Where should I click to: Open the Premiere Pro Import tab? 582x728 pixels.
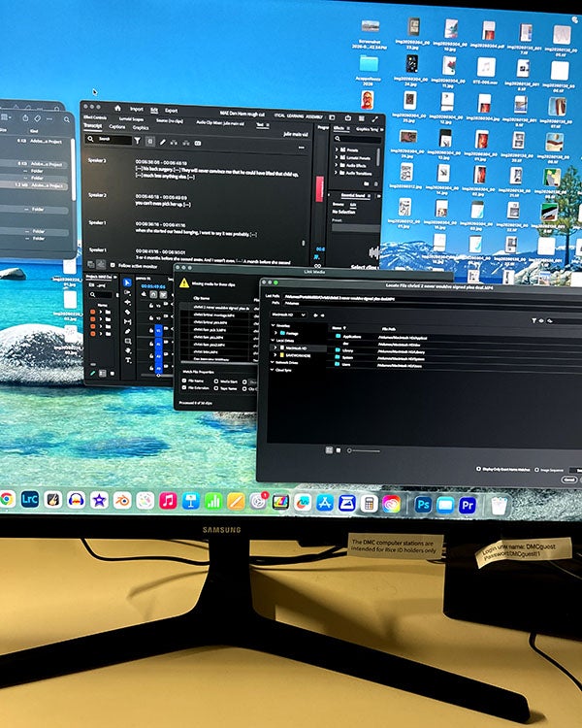pos(137,109)
